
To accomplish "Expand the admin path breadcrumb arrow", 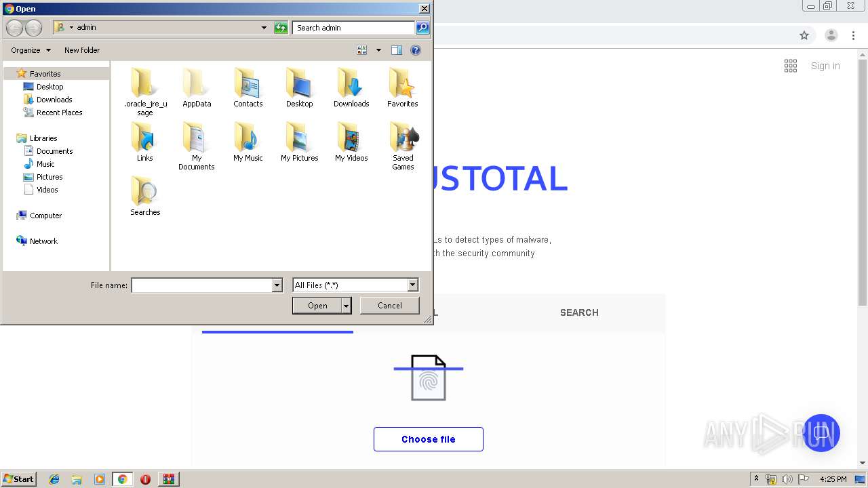I will click(x=71, y=28).
